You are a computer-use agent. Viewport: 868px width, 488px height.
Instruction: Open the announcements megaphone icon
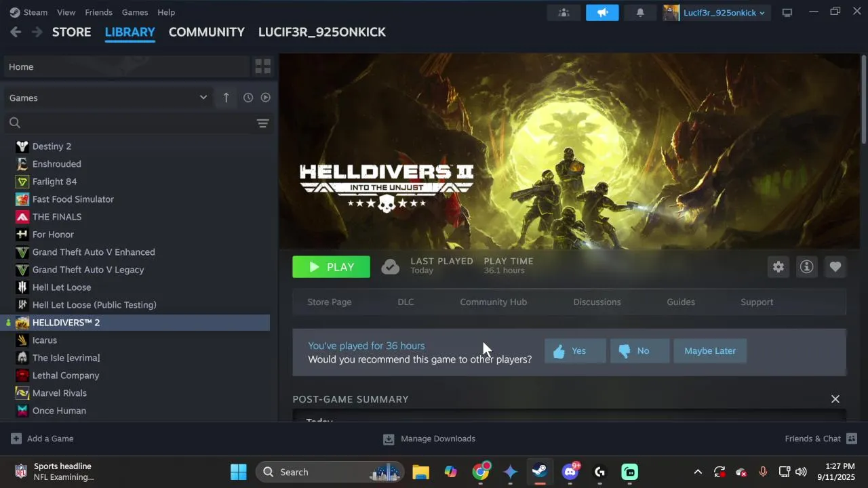(602, 12)
